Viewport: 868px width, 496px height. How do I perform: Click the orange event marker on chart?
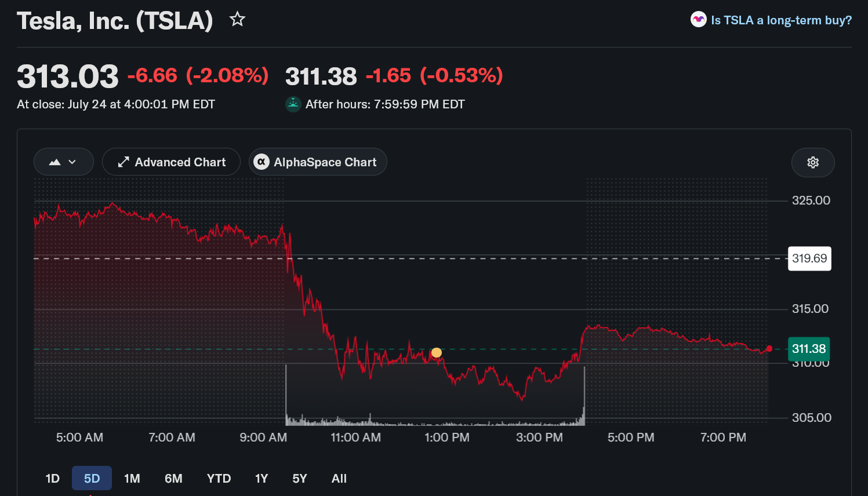(x=437, y=352)
